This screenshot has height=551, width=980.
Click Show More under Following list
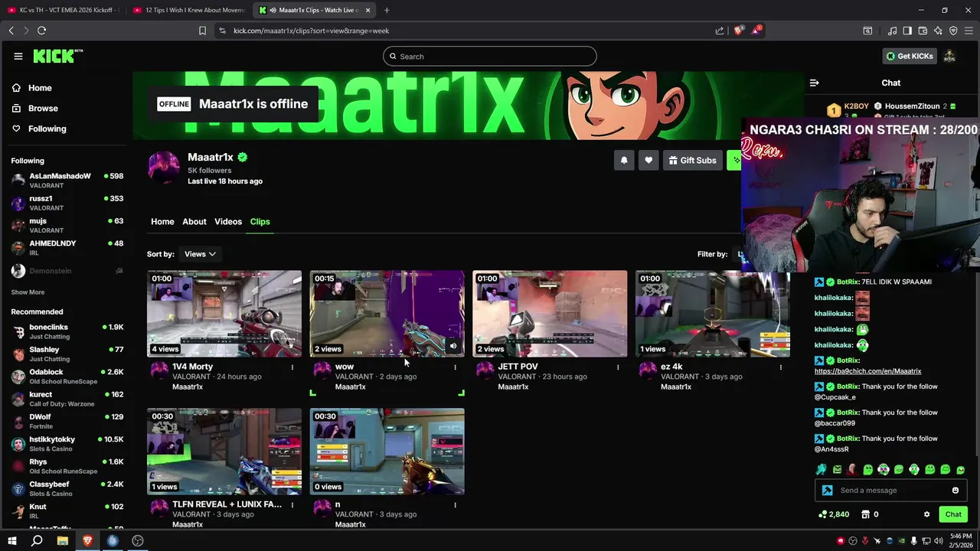(x=28, y=292)
